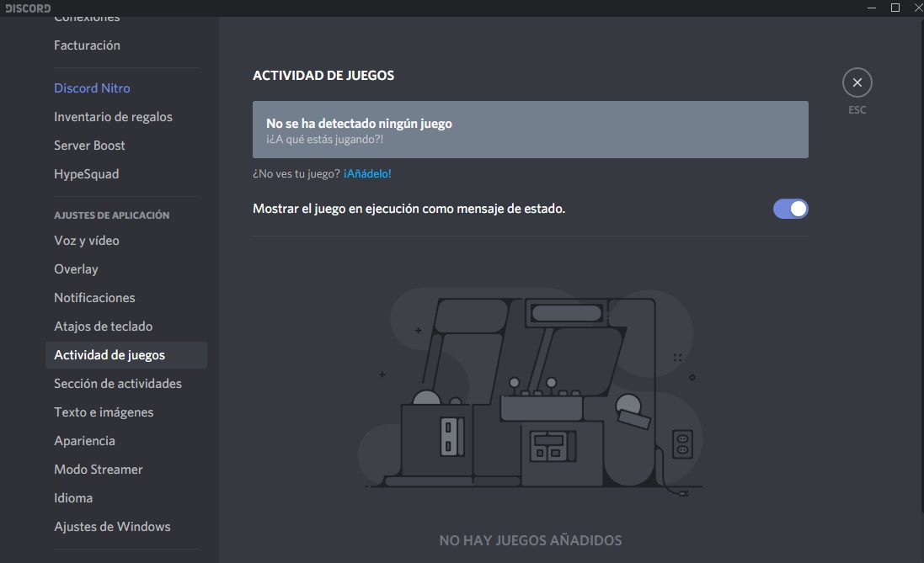Switch to Overlay settings
The image size is (924, 563).
pyautogui.click(x=76, y=269)
